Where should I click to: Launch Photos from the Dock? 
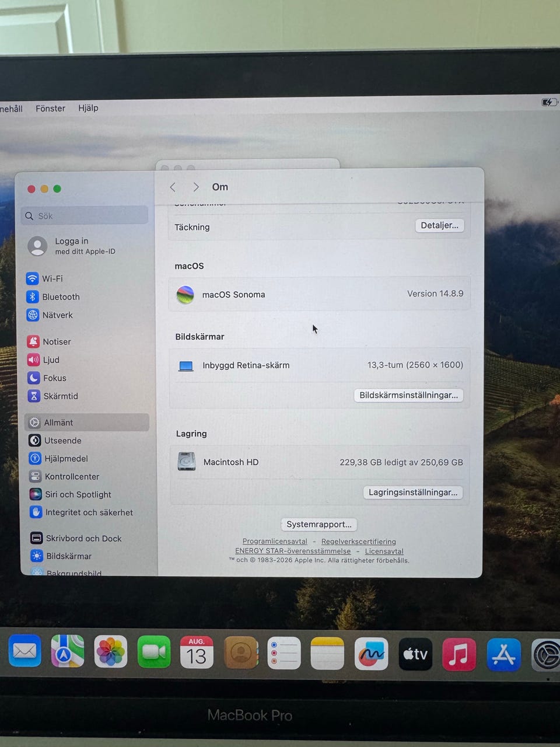(x=111, y=652)
